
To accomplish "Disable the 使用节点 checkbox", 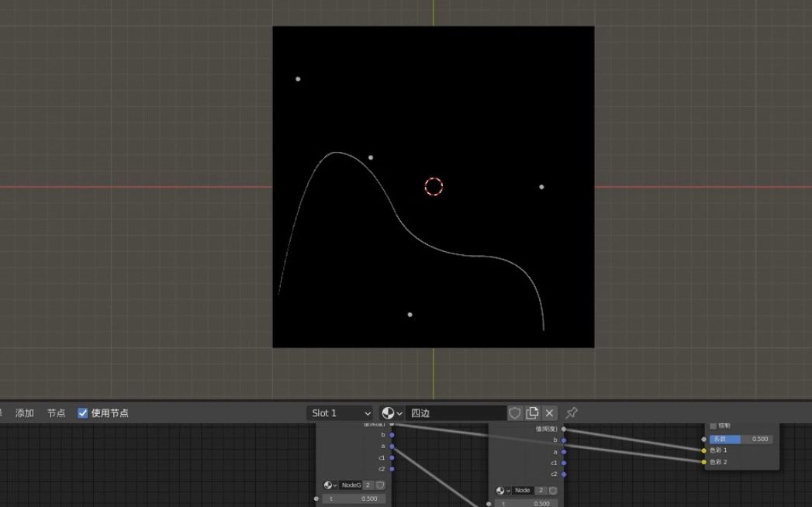I will (82, 412).
